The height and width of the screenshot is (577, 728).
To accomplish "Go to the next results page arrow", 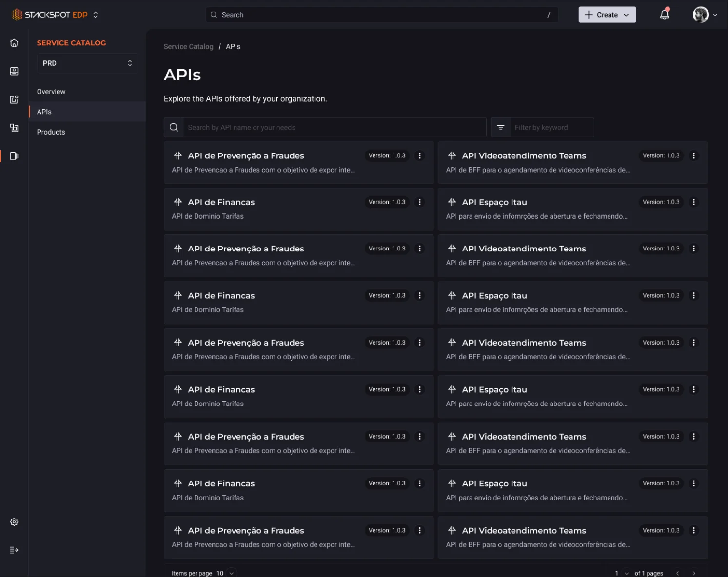I will coord(694,573).
